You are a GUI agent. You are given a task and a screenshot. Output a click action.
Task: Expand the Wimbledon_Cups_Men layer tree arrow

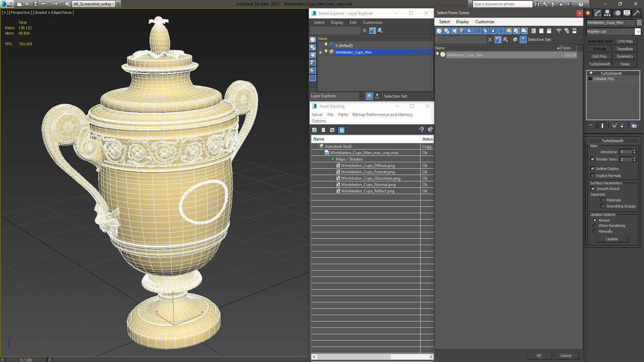pyautogui.click(x=321, y=52)
